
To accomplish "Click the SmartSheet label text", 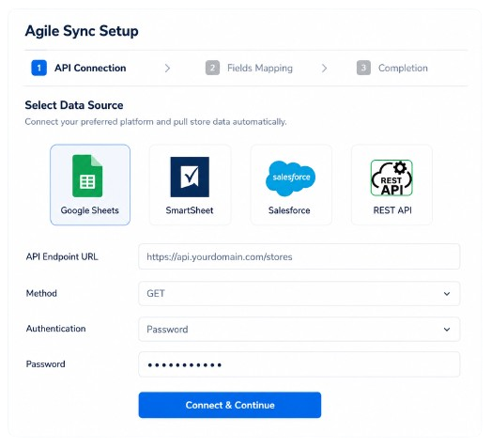I will click(x=190, y=210).
